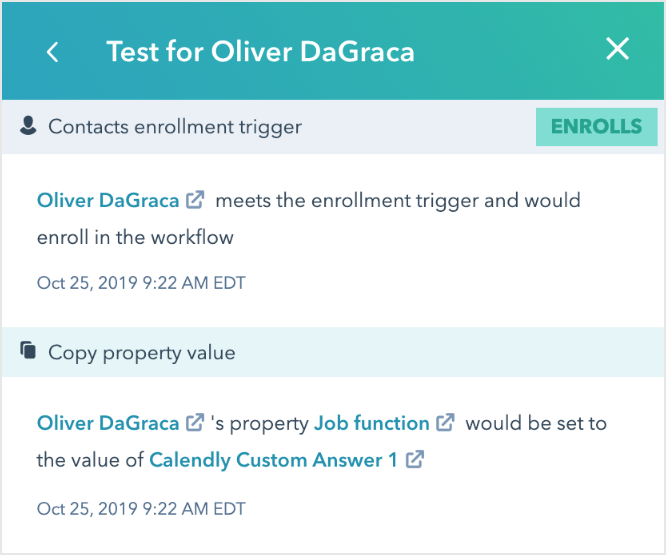The height and width of the screenshot is (555, 666).
Task: Open Oliver DaGraca link in Copy property section
Action: 108,423
